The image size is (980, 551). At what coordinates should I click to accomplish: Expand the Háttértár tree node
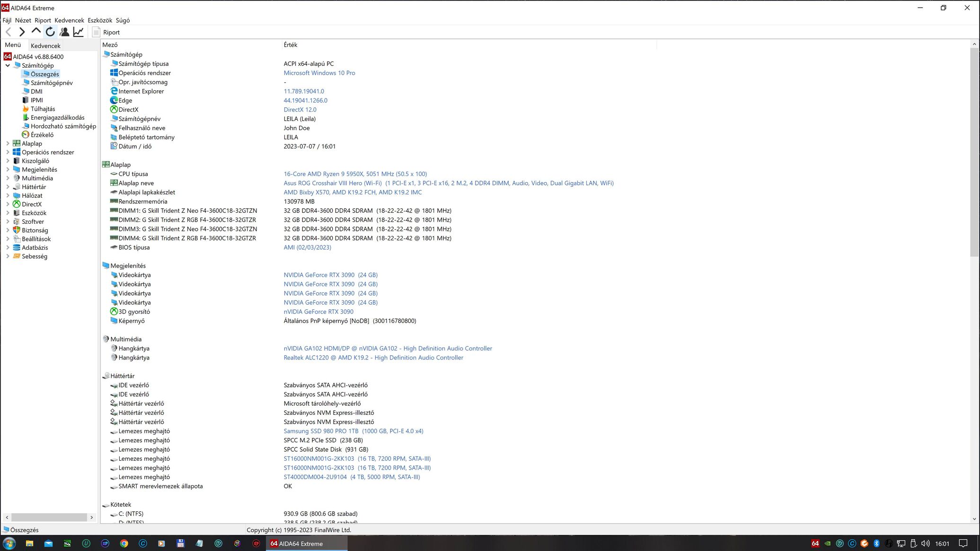coord(8,187)
